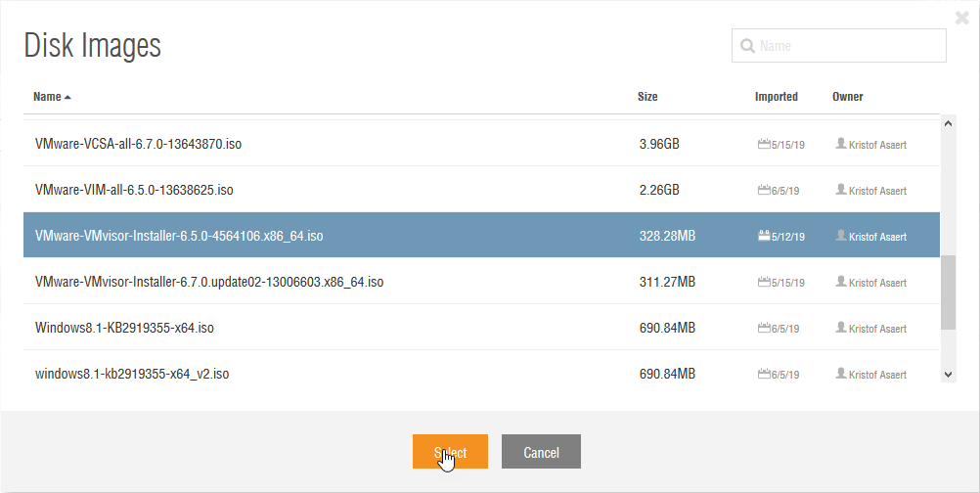The width and height of the screenshot is (980, 493).
Task: Click the search magnifier icon
Action: pyautogui.click(x=747, y=46)
